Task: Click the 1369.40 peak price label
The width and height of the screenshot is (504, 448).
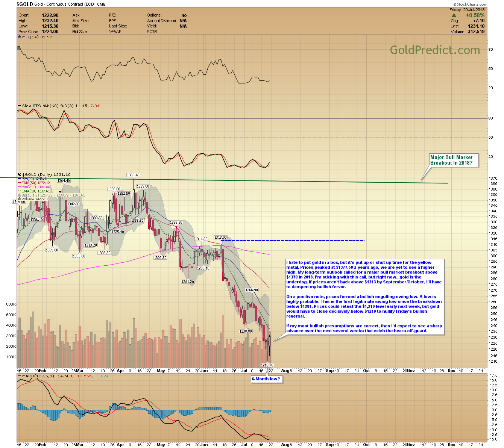Action: click(x=133, y=175)
